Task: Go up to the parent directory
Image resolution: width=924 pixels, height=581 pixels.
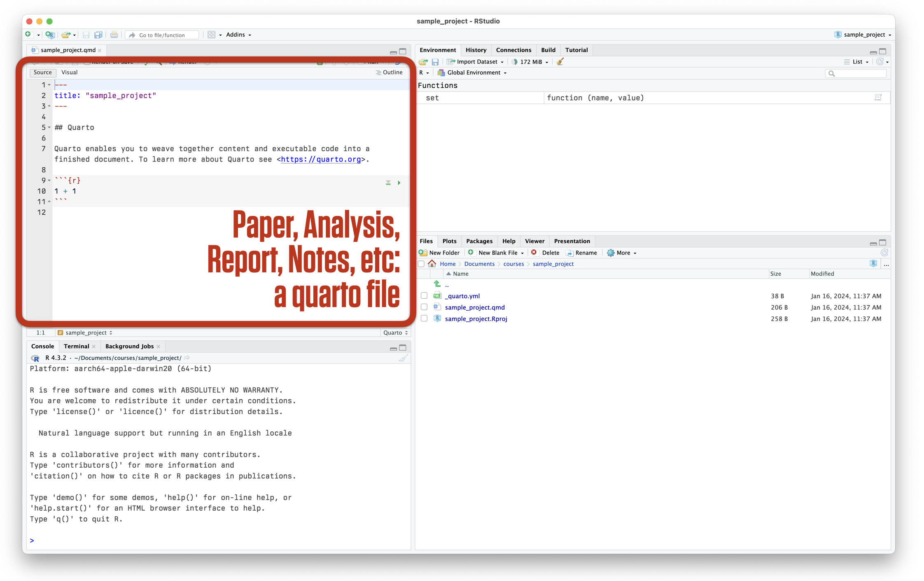Action: (437, 284)
